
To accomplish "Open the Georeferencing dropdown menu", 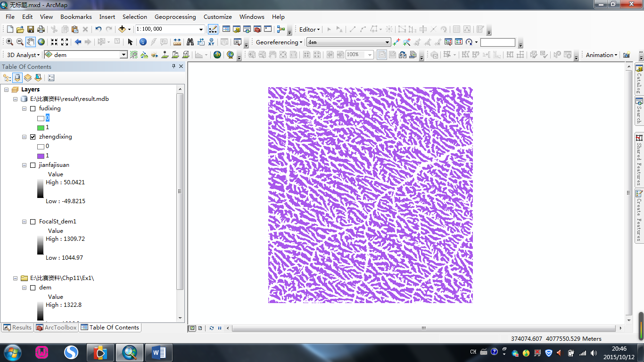I will tap(279, 42).
